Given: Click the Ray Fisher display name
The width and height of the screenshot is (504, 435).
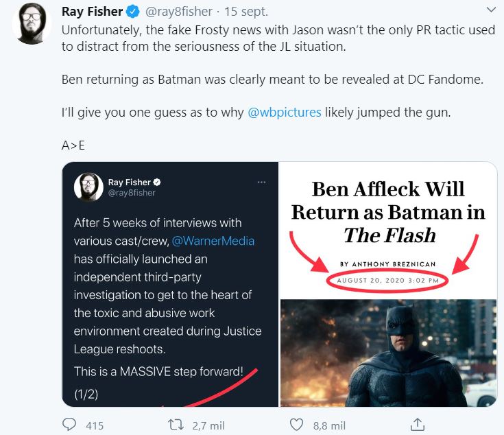Looking at the screenshot, I should coord(93,12).
